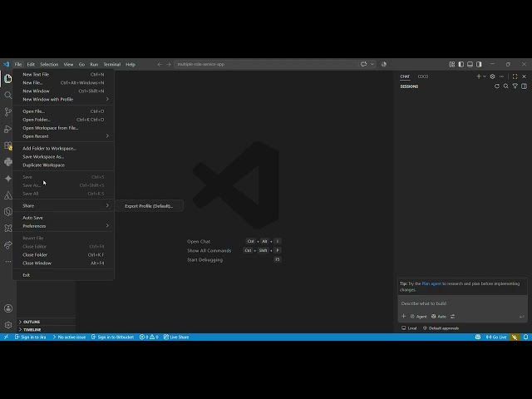Open the Source Control view
Viewport: 532px width, 399px height.
tap(8, 112)
